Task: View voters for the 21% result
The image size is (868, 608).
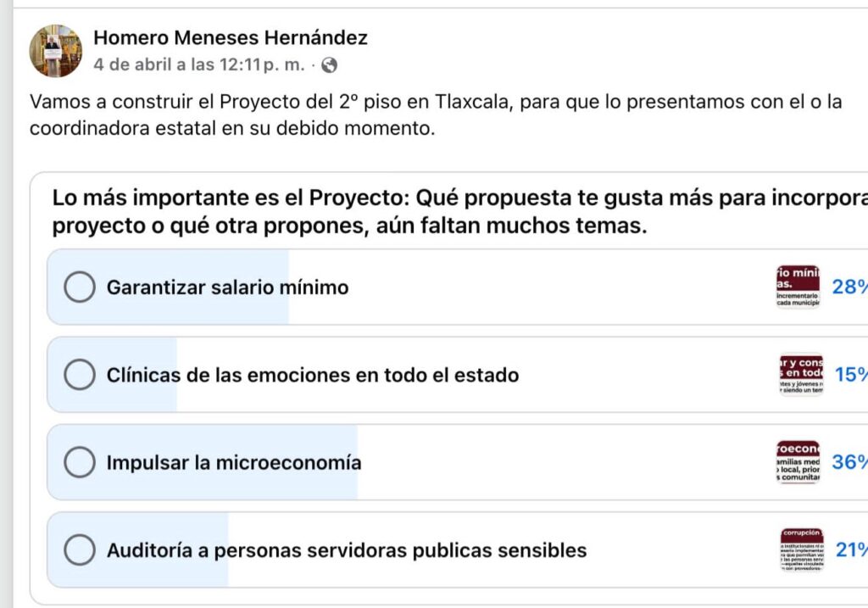Action: coord(851,549)
